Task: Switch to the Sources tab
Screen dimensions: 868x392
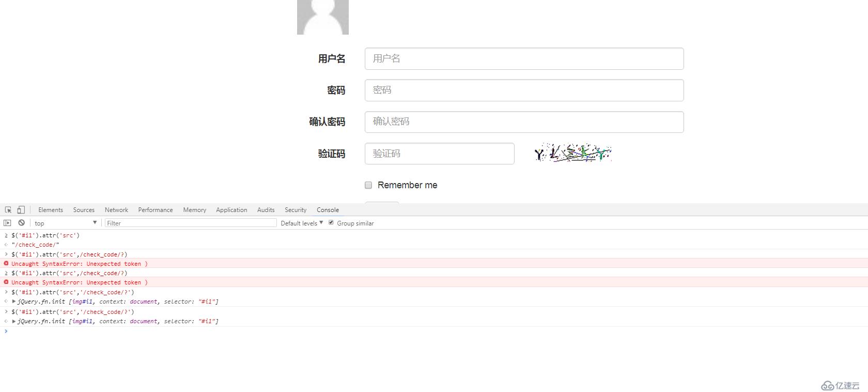Action: click(84, 210)
